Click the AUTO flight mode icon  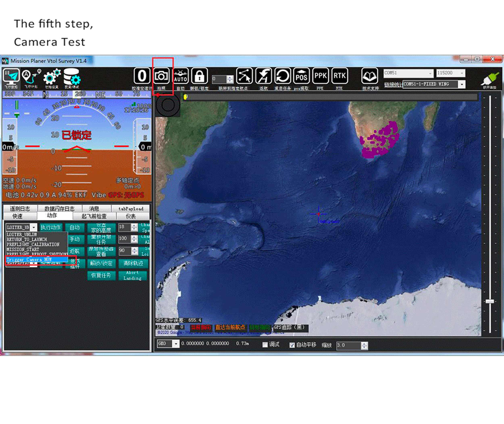click(181, 76)
